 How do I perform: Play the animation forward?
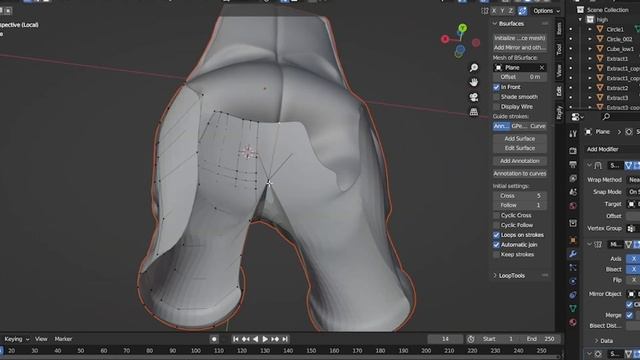click(265, 339)
